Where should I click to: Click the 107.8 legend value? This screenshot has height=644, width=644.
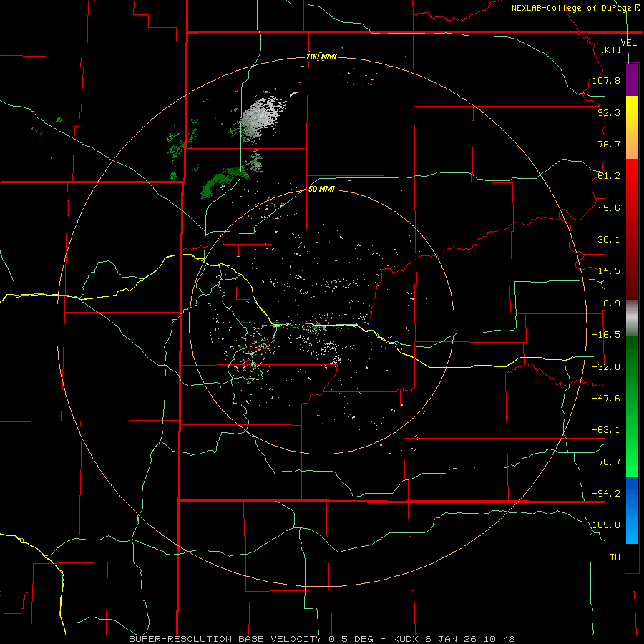(x=606, y=80)
